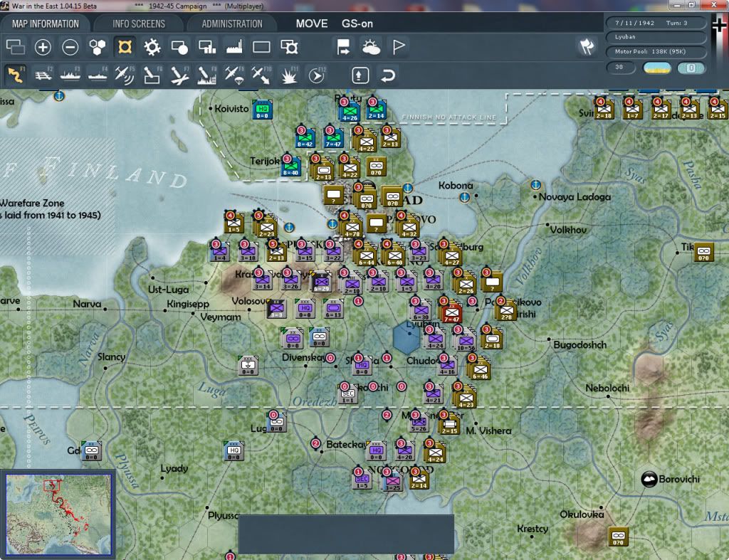The width and height of the screenshot is (729, 560).
Task: Click the zoom out minus icon
Action: click(70, 47)
